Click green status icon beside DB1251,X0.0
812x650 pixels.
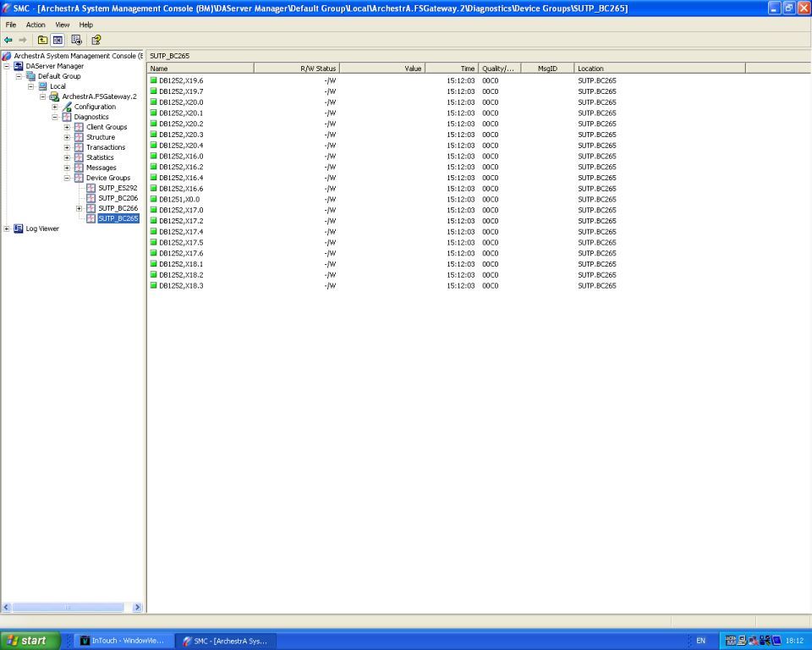coord(154,200)
